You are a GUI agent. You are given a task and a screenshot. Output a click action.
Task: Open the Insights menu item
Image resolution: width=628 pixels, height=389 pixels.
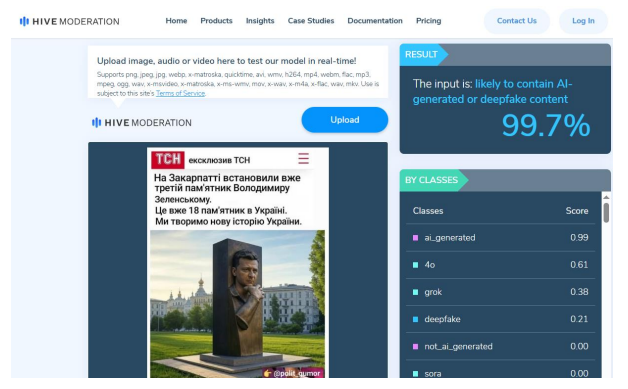coord(260,21)
